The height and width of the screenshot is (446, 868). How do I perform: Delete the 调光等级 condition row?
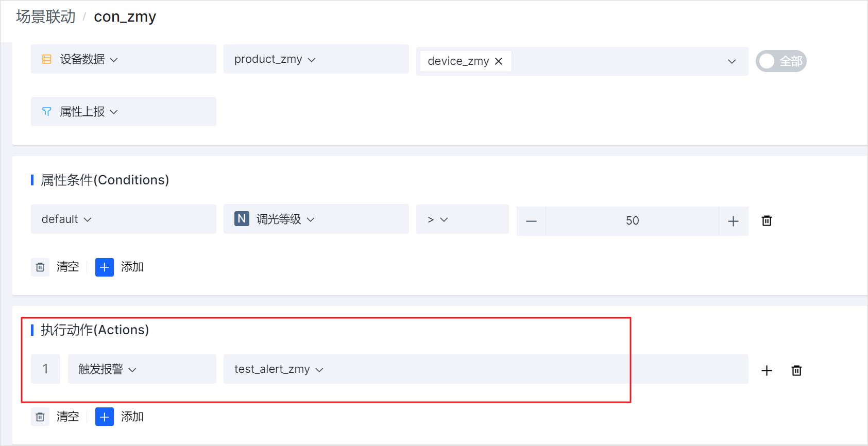coord(767,220)
